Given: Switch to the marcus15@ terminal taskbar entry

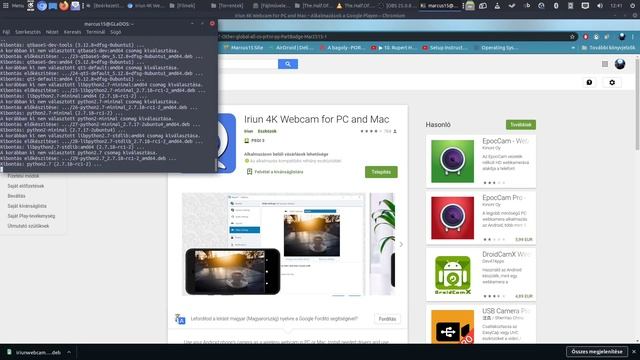Looking at the screenshot, I should click(x=439, y=6).
